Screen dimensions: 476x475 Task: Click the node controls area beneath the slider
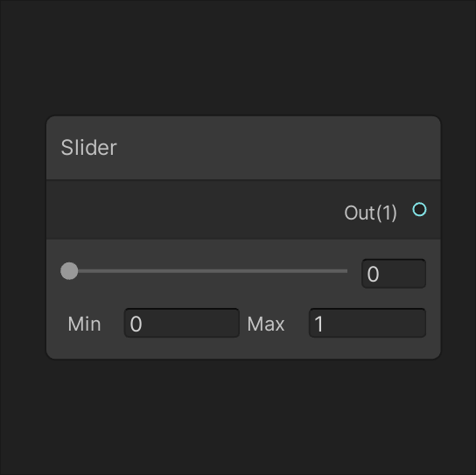pyautogui.click(x=243, y=348)
